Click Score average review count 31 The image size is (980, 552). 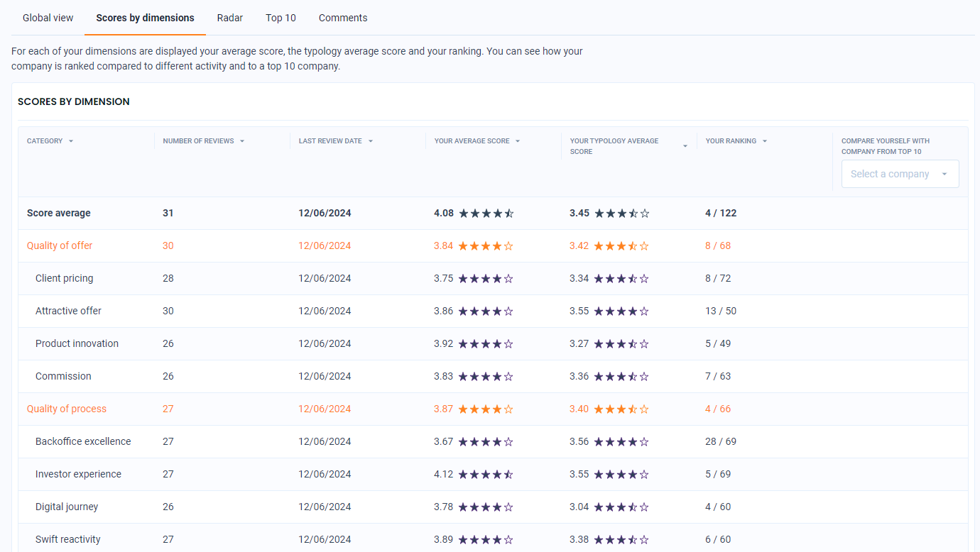coord(168,213)
